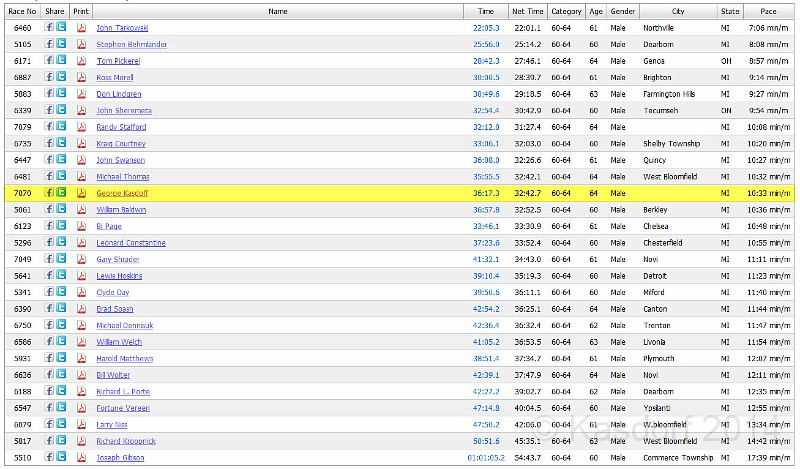Tweet Stephen Behmlander's race result
800x469 pixels.
point(61,44)
